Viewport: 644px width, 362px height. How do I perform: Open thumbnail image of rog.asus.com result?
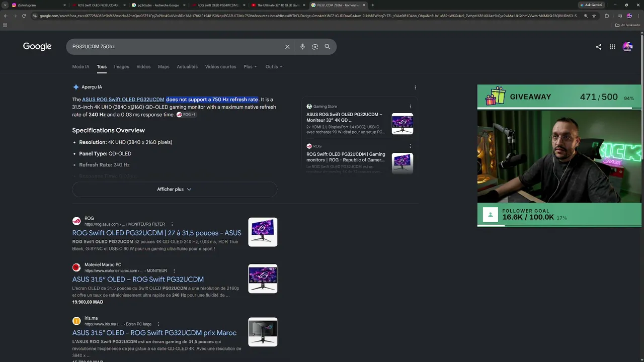point(263,232)
